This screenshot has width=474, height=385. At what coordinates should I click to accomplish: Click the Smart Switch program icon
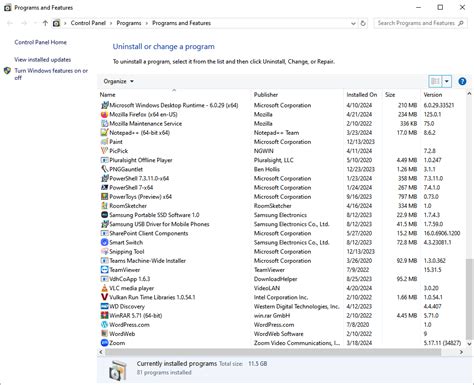coord(104,242)
